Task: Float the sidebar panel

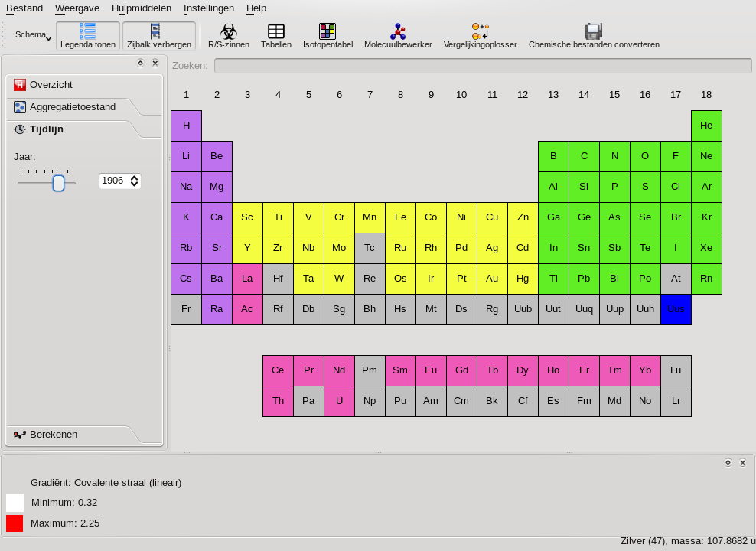Action: [x=140, y=64]
